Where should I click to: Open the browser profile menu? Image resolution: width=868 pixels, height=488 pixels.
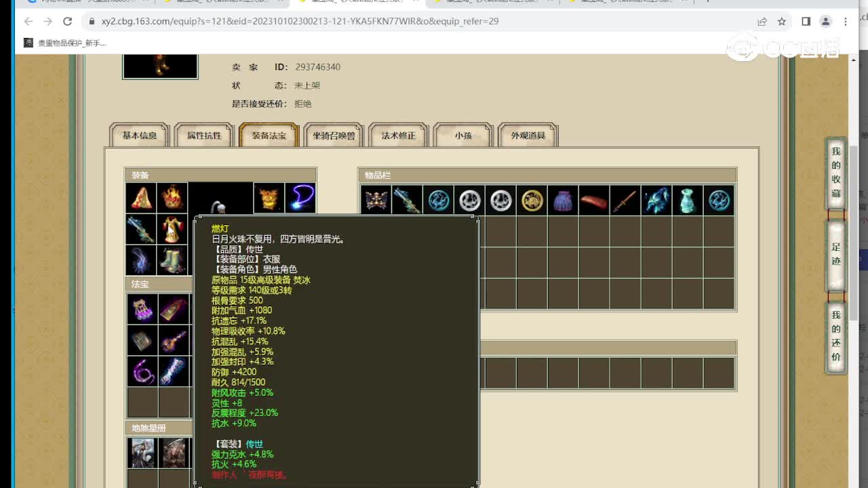[825, 21]
